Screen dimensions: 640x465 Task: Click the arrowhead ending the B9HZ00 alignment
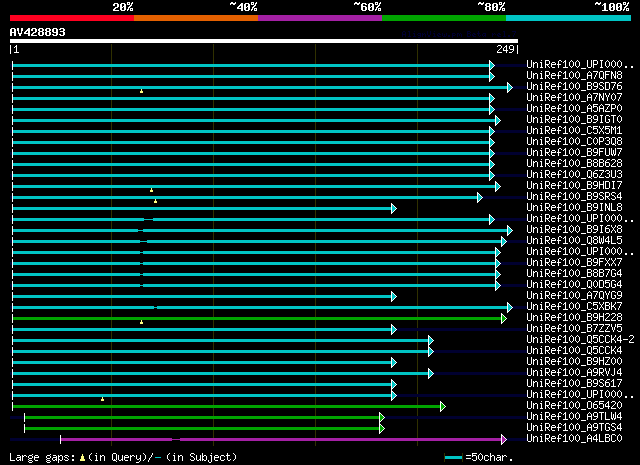tap(394, 363)
